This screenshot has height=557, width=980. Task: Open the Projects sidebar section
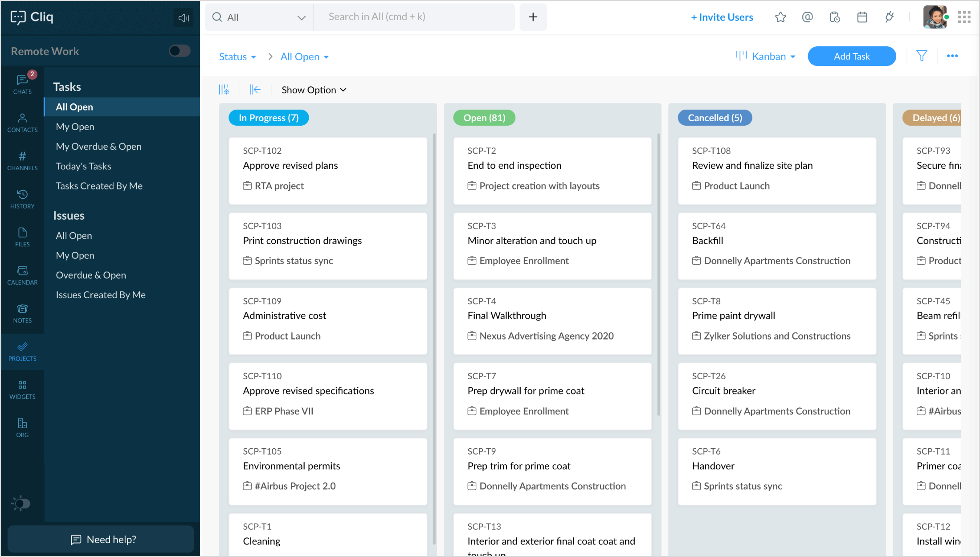22,352
